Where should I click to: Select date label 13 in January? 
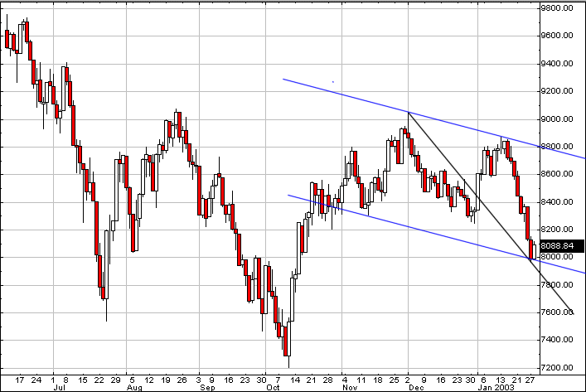501,380
